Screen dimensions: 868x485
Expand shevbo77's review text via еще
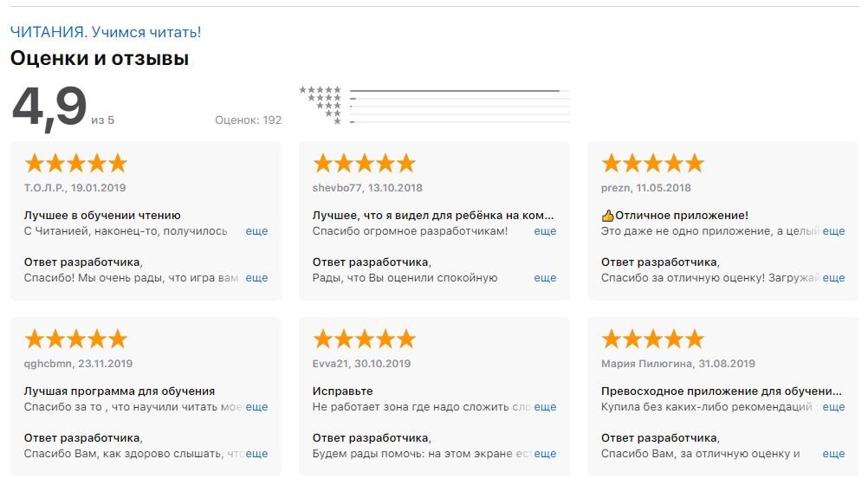point(545,231)
